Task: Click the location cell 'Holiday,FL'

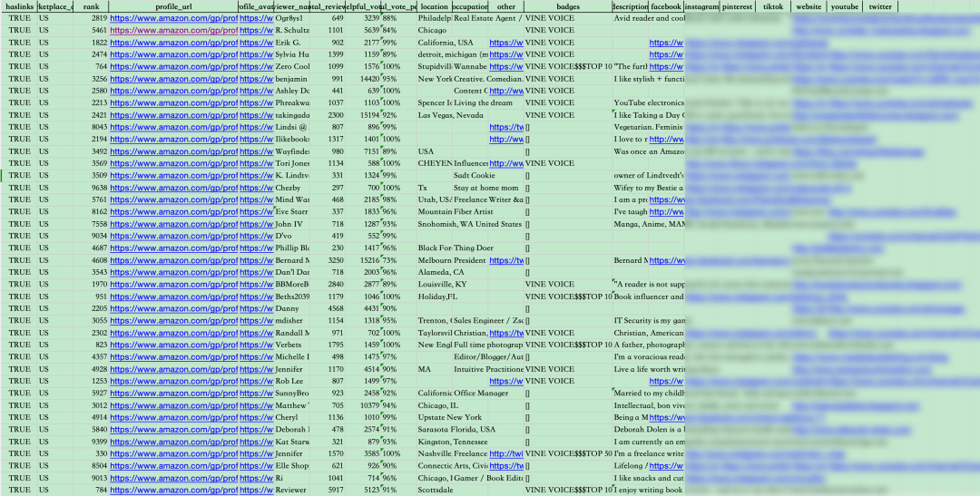Action: (437, 297)
